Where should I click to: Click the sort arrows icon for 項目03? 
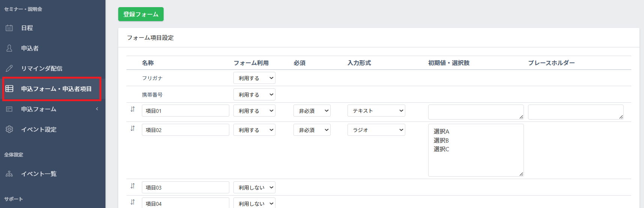coord(132,186)
